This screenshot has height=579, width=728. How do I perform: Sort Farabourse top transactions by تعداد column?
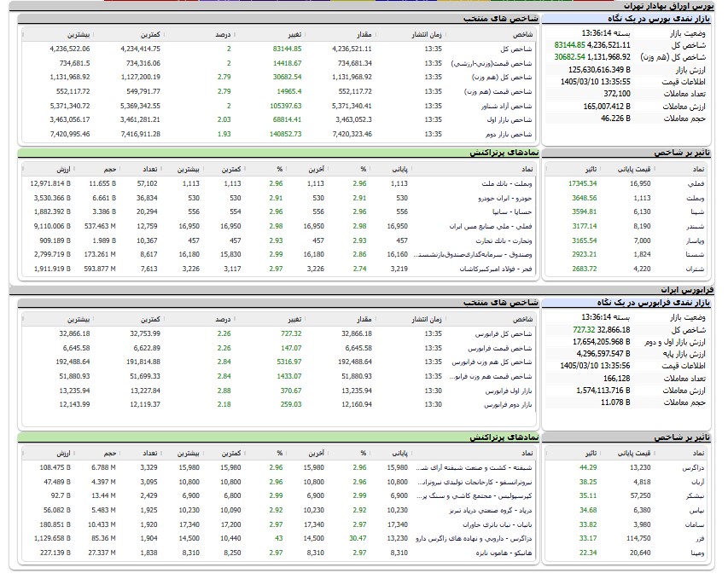pos(149,454)
